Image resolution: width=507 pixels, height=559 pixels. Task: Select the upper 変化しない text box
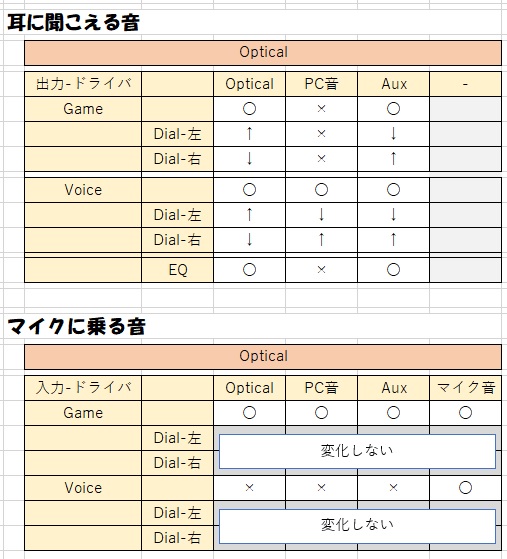(357, 451)
